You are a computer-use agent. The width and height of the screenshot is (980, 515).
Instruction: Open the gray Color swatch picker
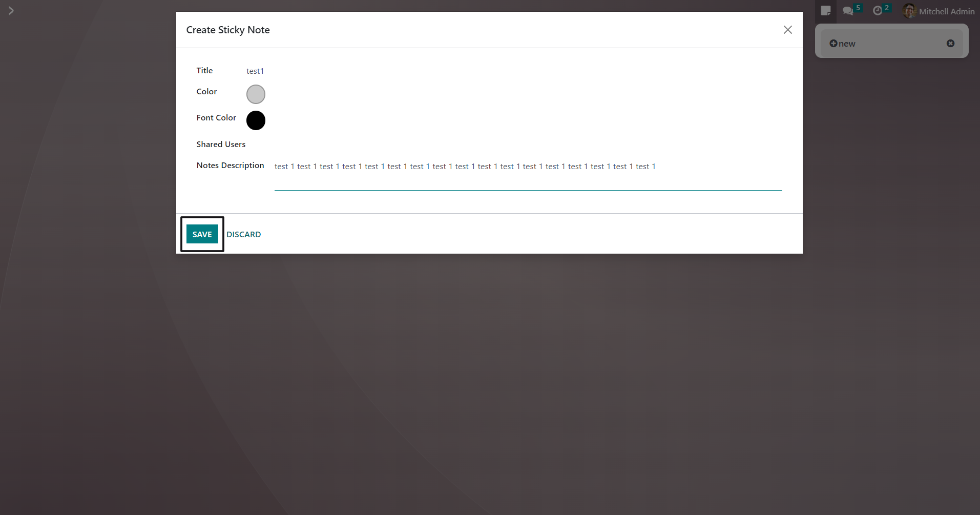[x=256, y=94]
